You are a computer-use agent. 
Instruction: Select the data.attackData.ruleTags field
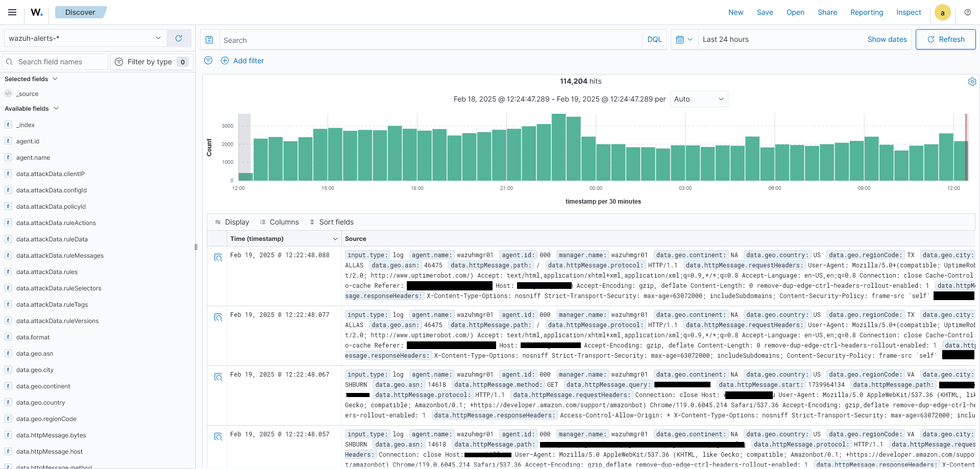(x=52, y=305)
